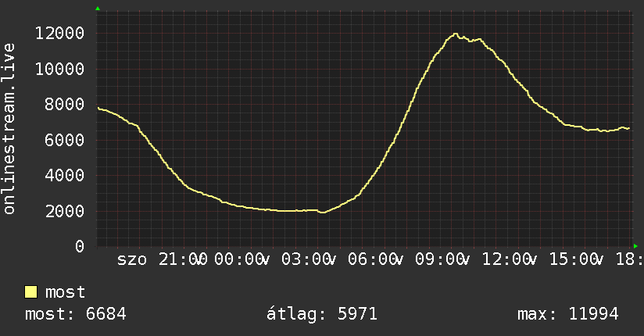Click the green arrow at y-axis top
This screenshot has height=336, width=644.
tap(98, 9)
